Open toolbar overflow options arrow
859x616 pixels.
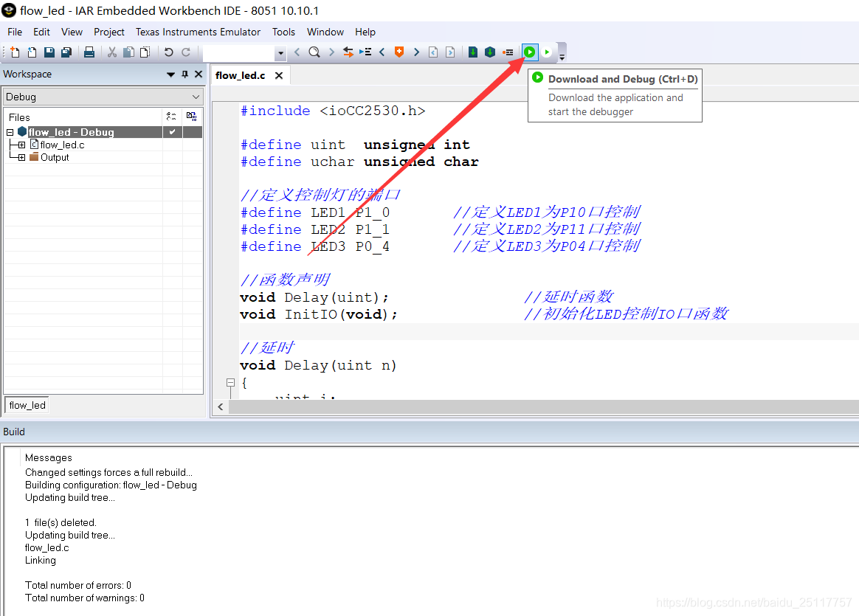click(x=562, y=57)
